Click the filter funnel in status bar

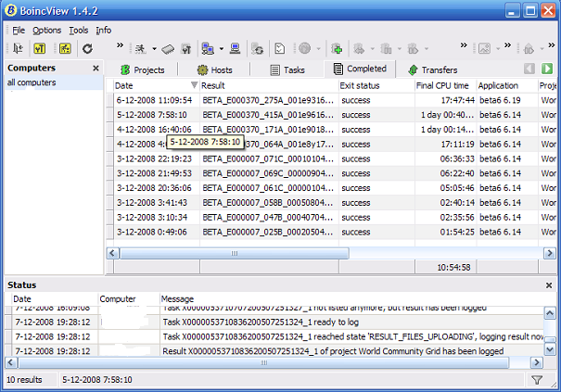tap(537, 380)
